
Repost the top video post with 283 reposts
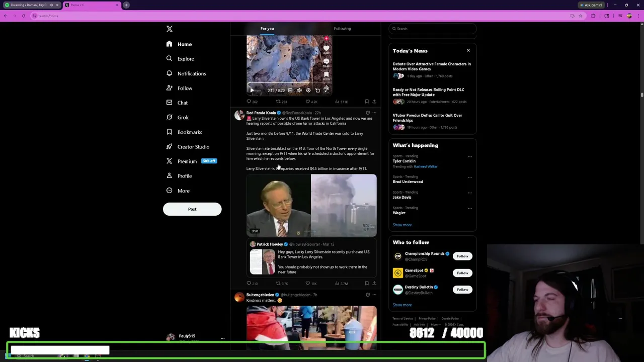[281, 102]
